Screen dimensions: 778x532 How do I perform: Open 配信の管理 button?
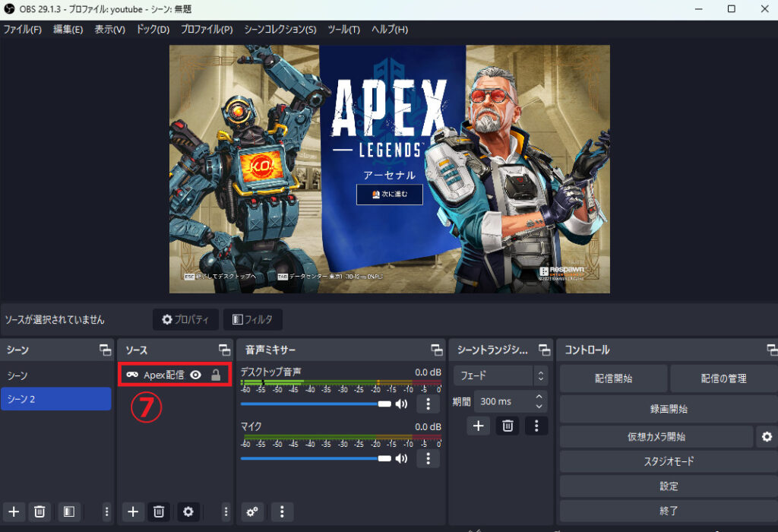click(724, 378)
